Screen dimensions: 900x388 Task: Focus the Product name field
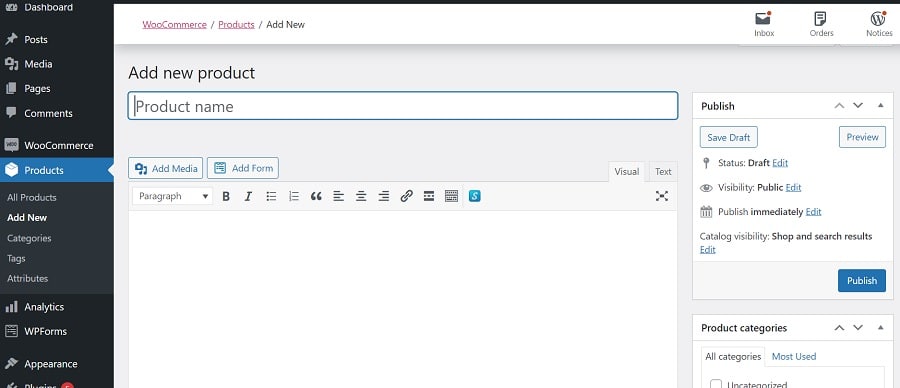pyautogui.click(x=403, y=106)
